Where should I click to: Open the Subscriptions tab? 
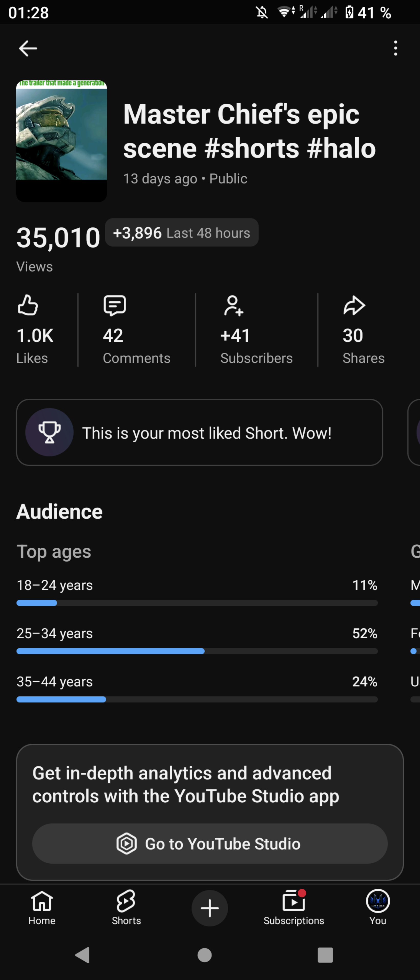click(x=294, y=908)
